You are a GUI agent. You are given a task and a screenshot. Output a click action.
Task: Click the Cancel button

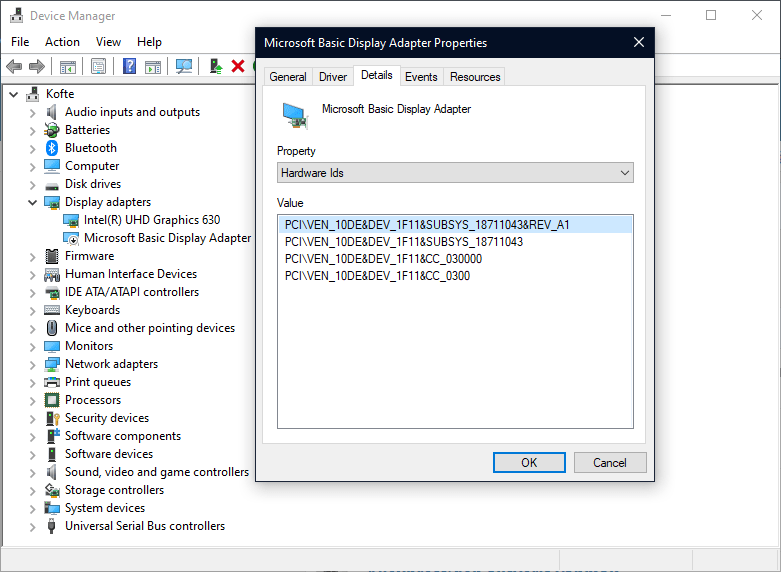pos(610,462)
